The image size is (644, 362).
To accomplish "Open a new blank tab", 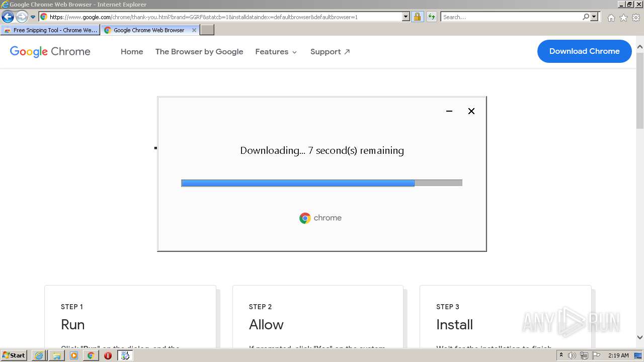I will 207,30.
